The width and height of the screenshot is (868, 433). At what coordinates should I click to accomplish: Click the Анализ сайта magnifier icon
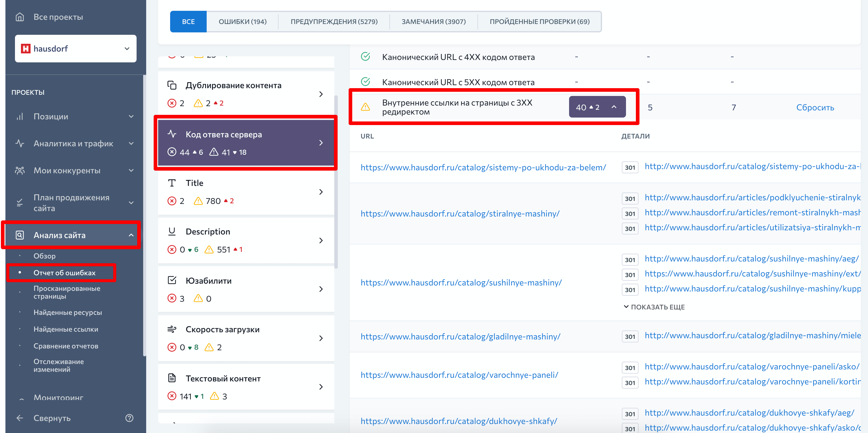tap(20, 235)
